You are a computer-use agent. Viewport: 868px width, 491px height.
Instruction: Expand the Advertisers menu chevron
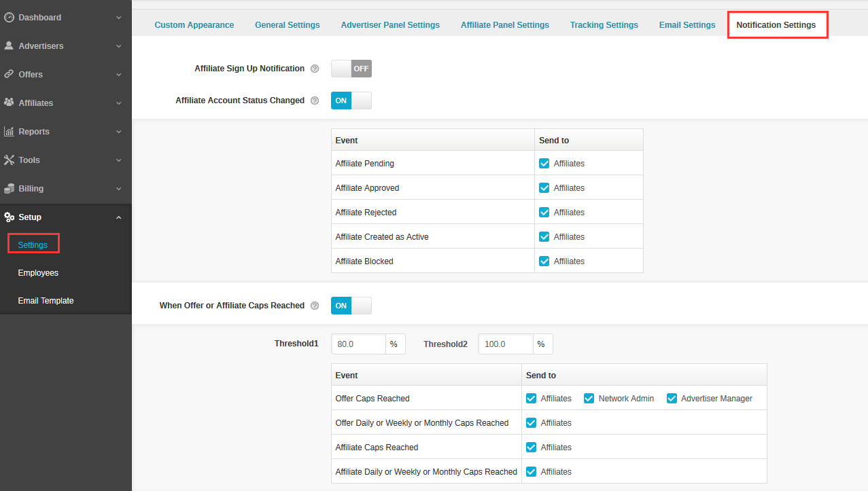(x=119, y=46)
